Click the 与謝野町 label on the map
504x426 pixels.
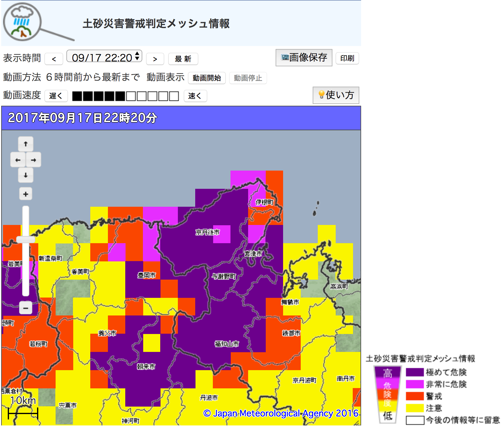224,276
